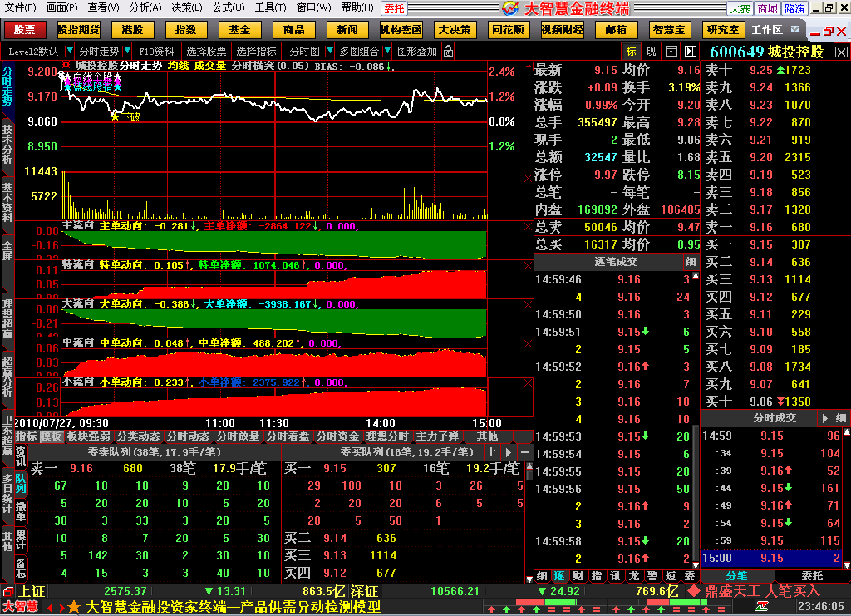Toggle the 现 display button
The height and width of the screenshot is (616, 851).
652,51
